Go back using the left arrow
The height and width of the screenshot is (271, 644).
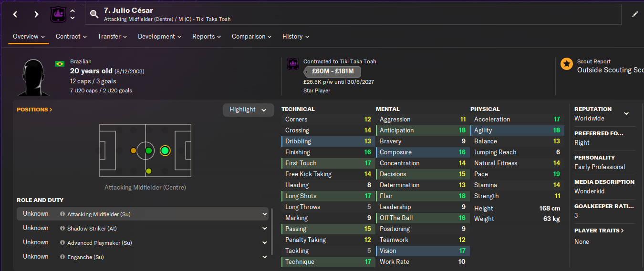pos(15,14)
